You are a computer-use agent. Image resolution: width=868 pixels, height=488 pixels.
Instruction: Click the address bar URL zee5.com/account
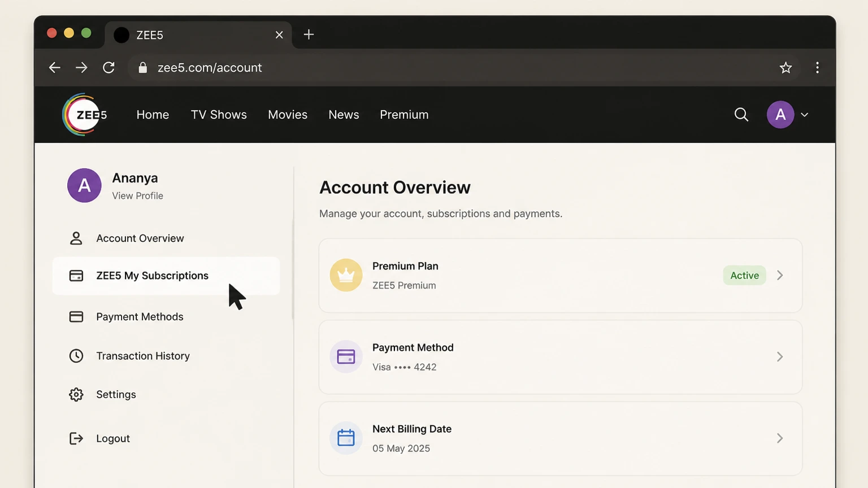point(210,68)
